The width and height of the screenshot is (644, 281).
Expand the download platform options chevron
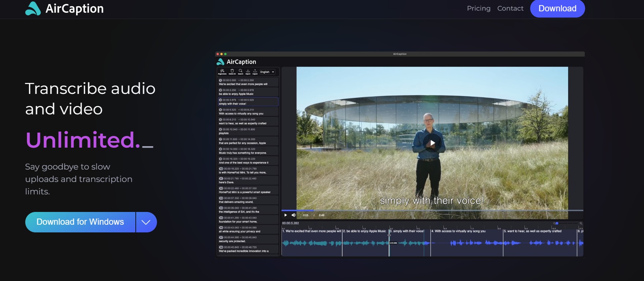coord(146,222)
